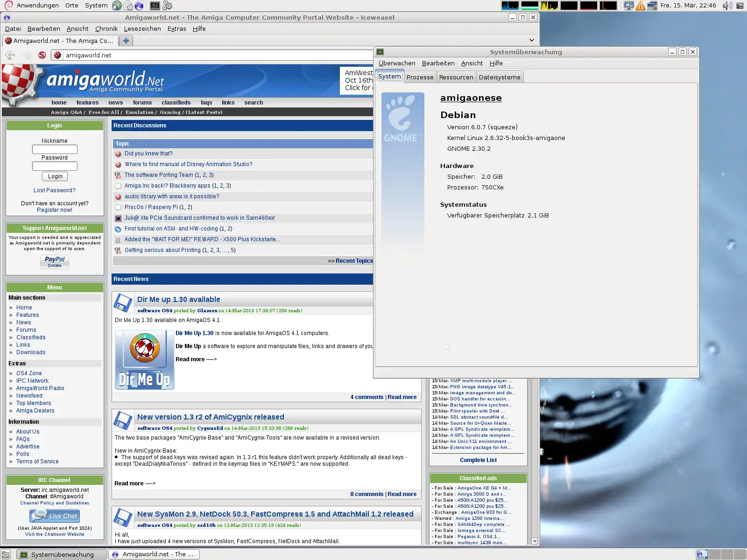Launch the terminal icon in top panel
Image resolution: width=747 pixels, height=560 pixels.
[x=155, y=6]
